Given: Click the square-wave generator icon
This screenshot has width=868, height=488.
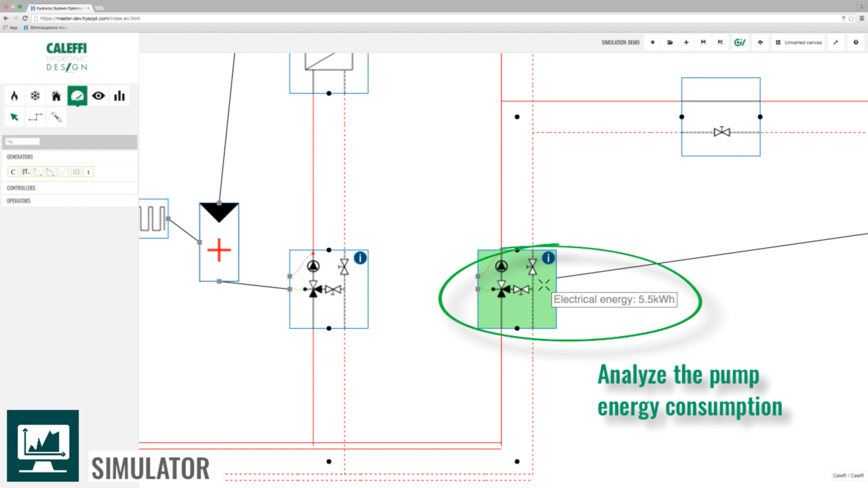Looking at the screenshot, I should click(76, 172).
